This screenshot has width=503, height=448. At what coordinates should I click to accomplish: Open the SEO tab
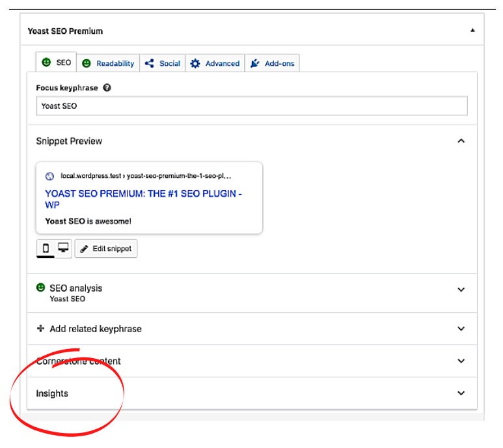56,63
